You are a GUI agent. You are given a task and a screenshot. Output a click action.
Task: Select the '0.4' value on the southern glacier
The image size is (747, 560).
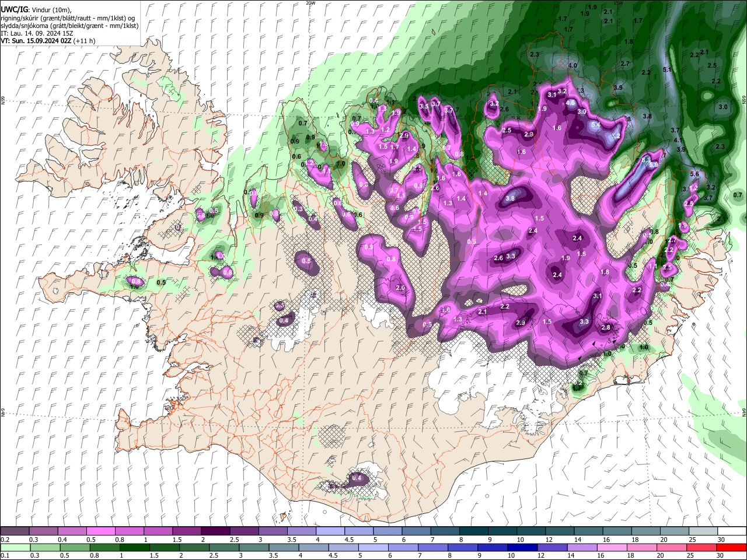[x=357, y=478]
